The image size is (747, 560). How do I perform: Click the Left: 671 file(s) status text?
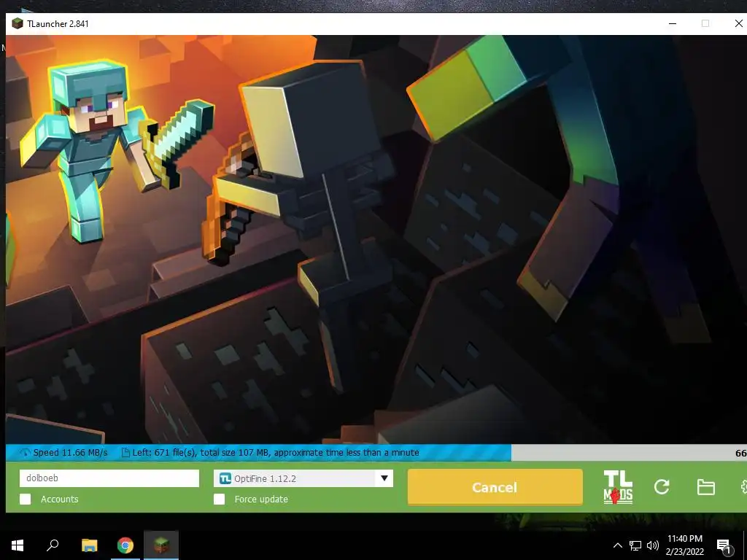(x=276, y=452)
